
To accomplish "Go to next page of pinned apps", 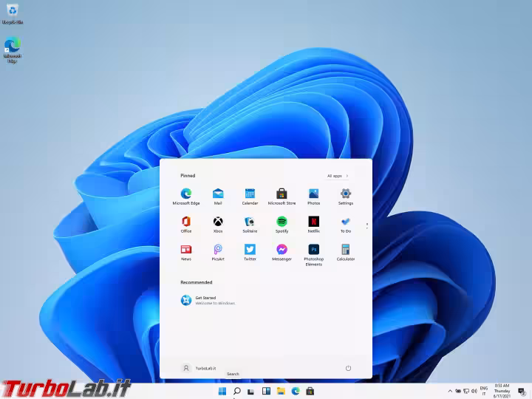I will (367, 225).
